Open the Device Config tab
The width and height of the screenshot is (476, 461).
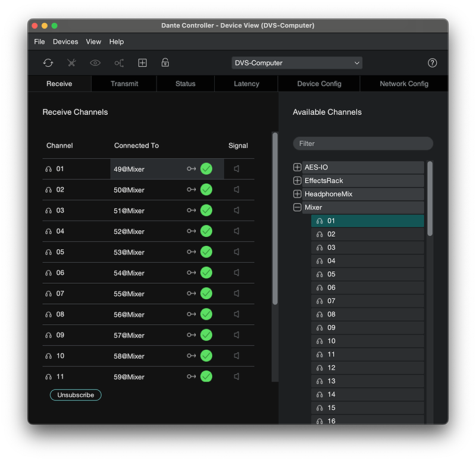(x=319, y=84)
